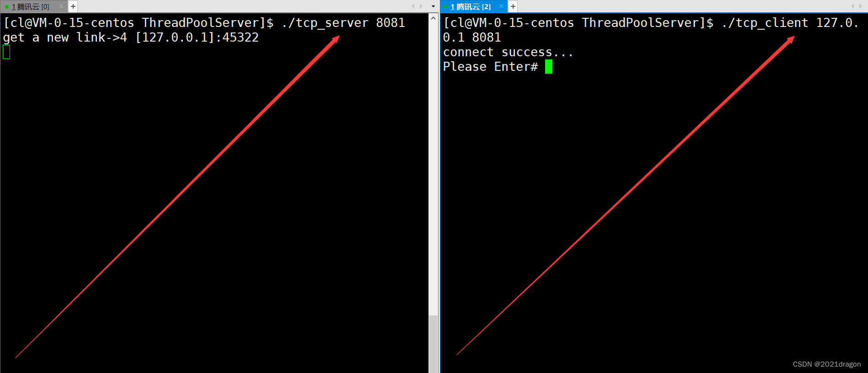This screenshot has width=868, height=373.
Task: Click the left pane's tab scroll-left arrow
Action: pyautogui.click(x=413, y=6)
